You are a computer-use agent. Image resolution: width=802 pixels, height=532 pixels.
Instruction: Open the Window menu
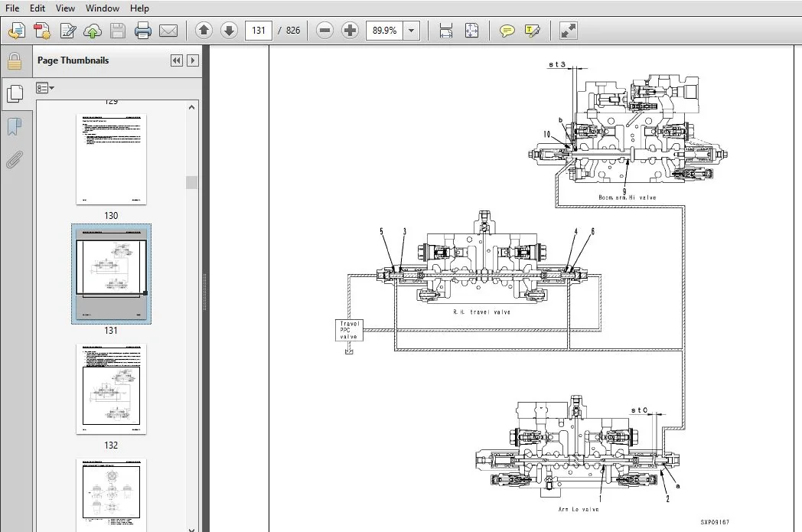(103, 8)
